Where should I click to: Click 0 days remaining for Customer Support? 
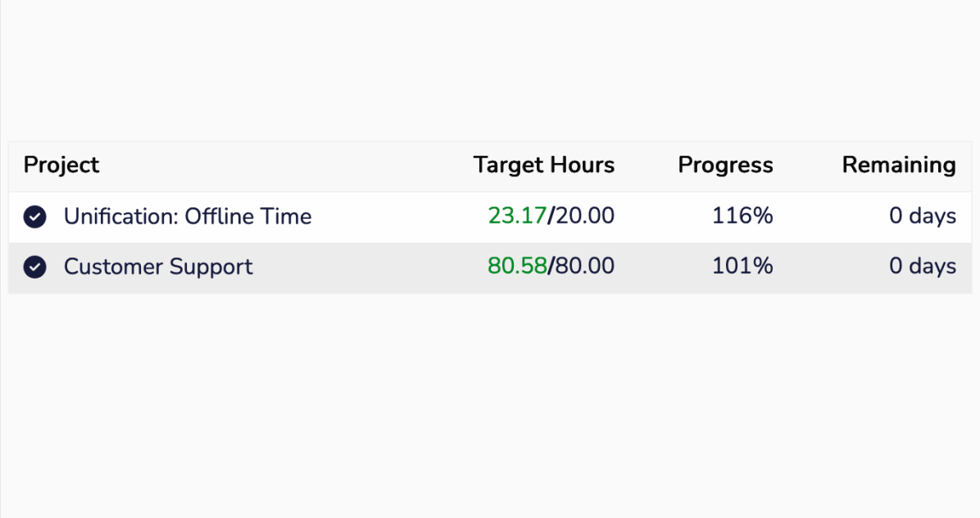point(922,267)
